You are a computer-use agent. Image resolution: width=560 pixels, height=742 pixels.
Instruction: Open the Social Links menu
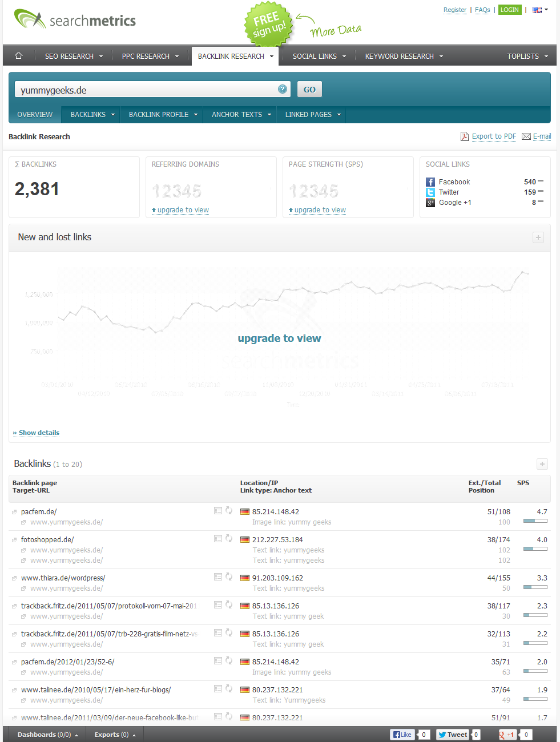[x=319, y=56]
